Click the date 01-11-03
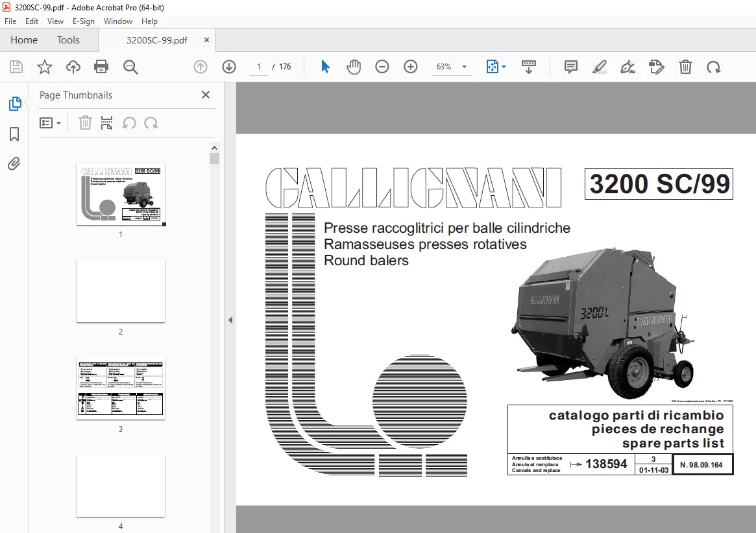The height and width of the screenshot is (533, 756). (x=653, y=470)
